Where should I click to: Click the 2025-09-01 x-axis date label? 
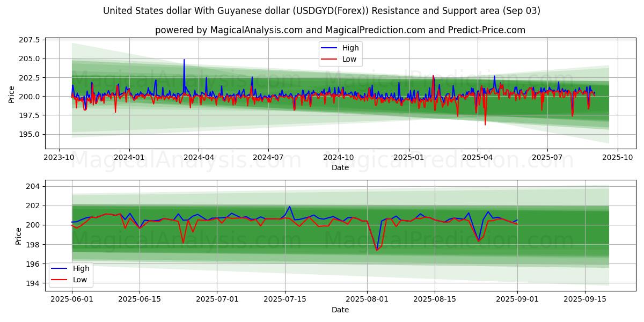pos(517,300)
